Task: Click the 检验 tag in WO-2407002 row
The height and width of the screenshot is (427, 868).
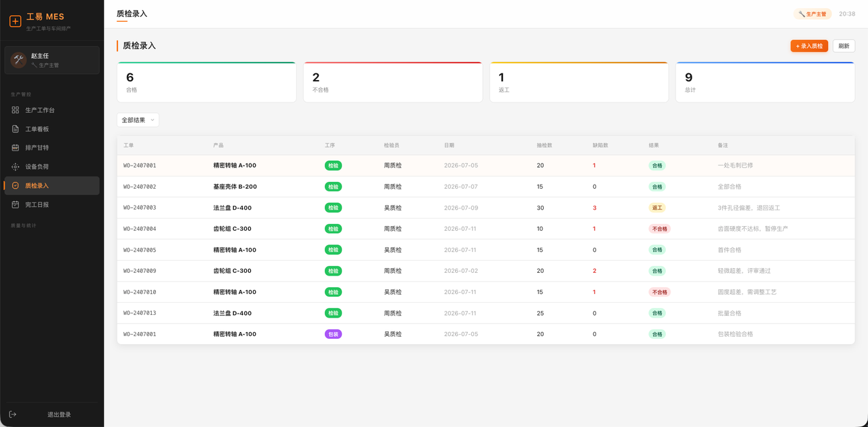Action: [333, 187]
